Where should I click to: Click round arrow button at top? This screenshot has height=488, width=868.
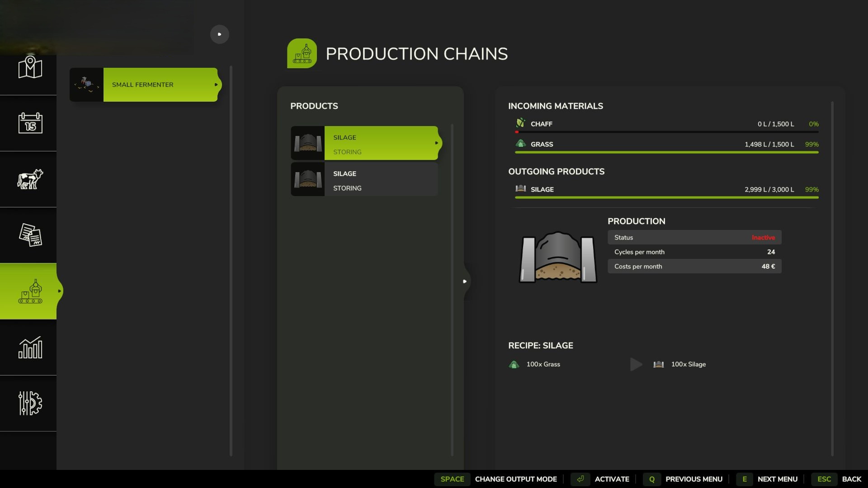pos(220,34)
